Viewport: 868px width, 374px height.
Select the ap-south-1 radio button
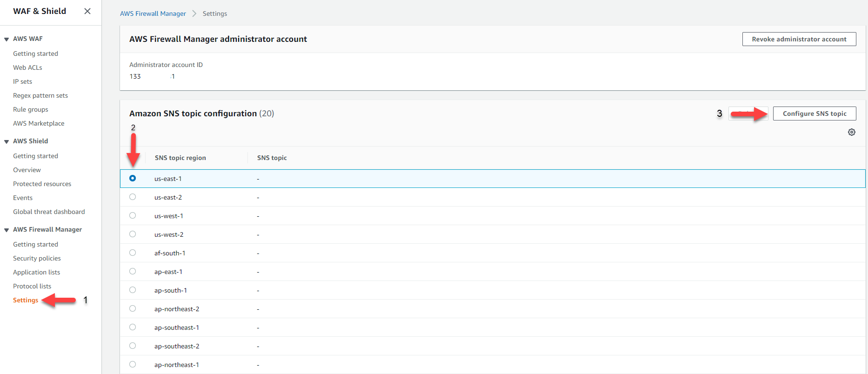coord(133,290)
